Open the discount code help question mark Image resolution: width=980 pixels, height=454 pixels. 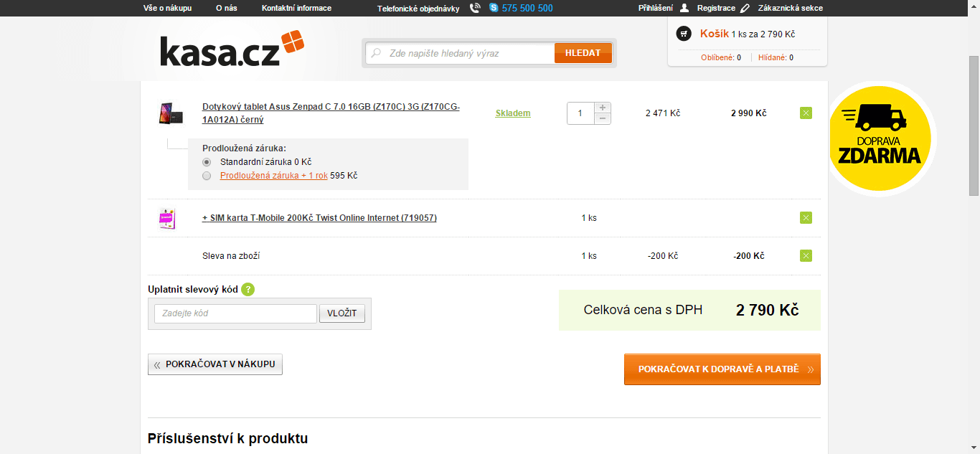click(x=248, y=290)
